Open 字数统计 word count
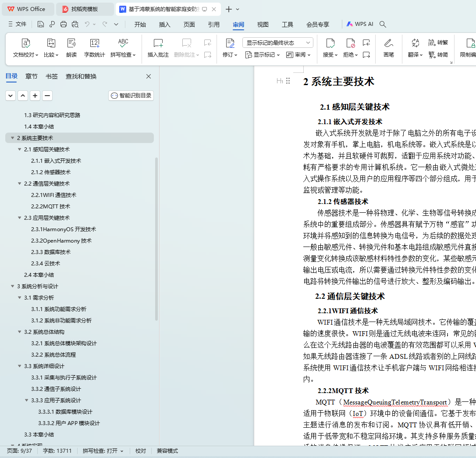This screenshot has width=476, height=458. 94,43
